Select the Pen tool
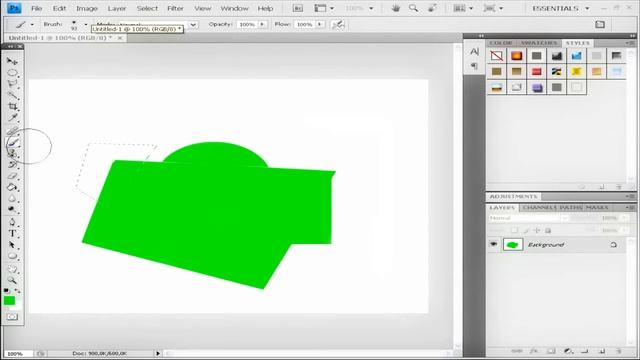 pyautogui.click(x=12, y=222)
